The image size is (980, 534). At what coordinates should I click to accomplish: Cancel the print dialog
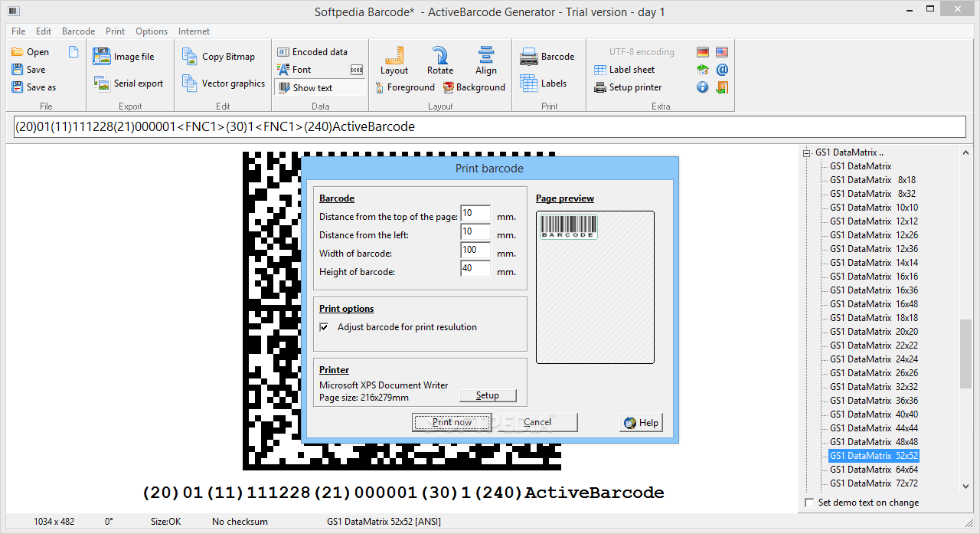point(537,422)
